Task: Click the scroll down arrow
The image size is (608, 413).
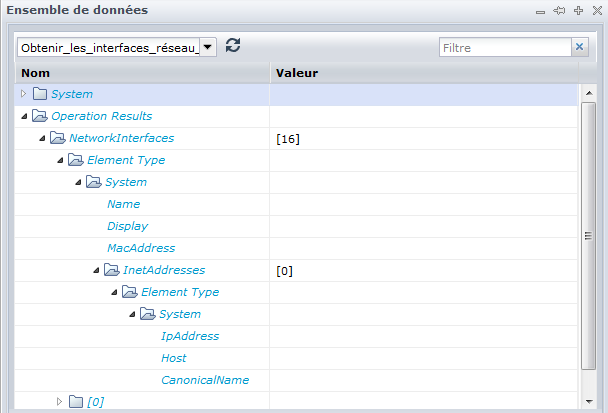Action: (x=589, y=402)
